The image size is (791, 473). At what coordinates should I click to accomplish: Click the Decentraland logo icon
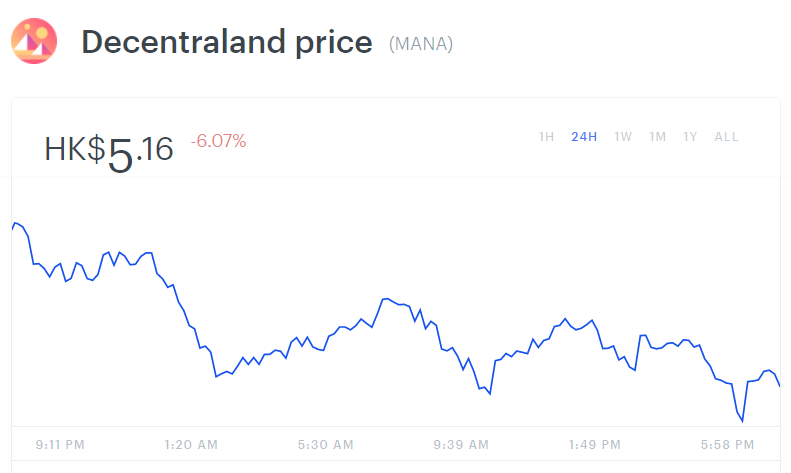point(34,42)
